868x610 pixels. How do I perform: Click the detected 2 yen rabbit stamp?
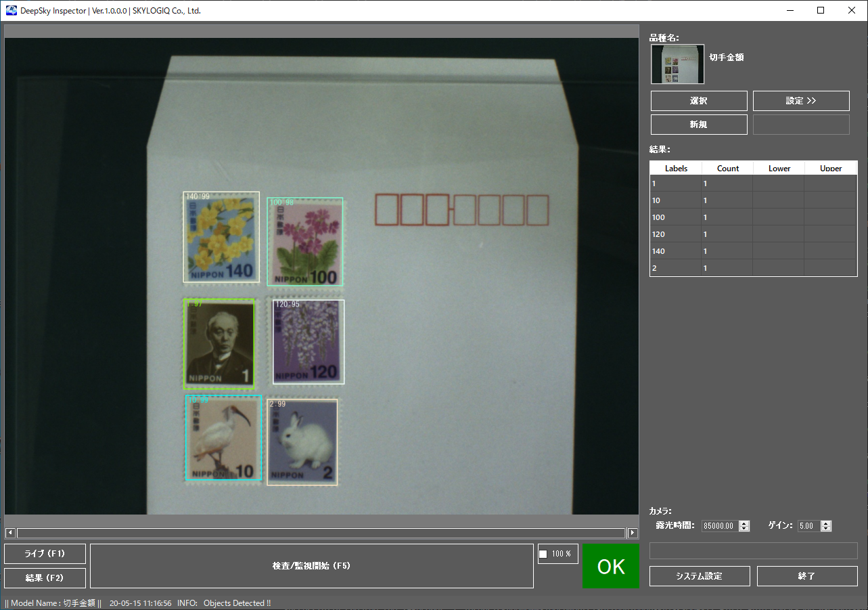click(302, 442)
